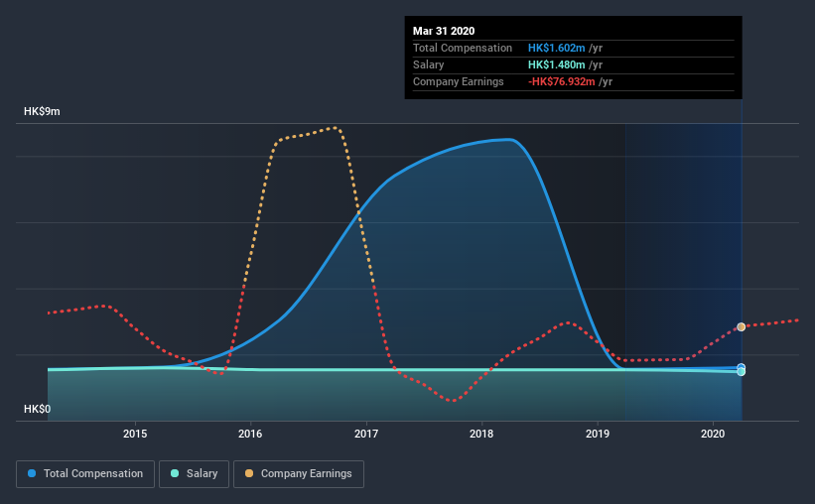Toggle the Total Compensation legend button
The image size is (815, 504).
[x=85, y=474]
